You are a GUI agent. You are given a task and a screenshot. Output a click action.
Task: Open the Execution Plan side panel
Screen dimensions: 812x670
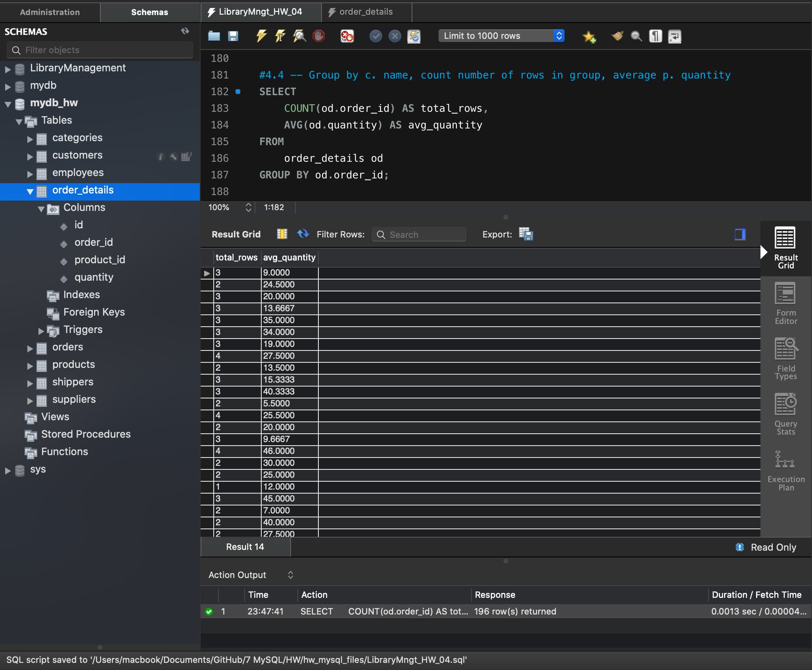tap(785, 471)
